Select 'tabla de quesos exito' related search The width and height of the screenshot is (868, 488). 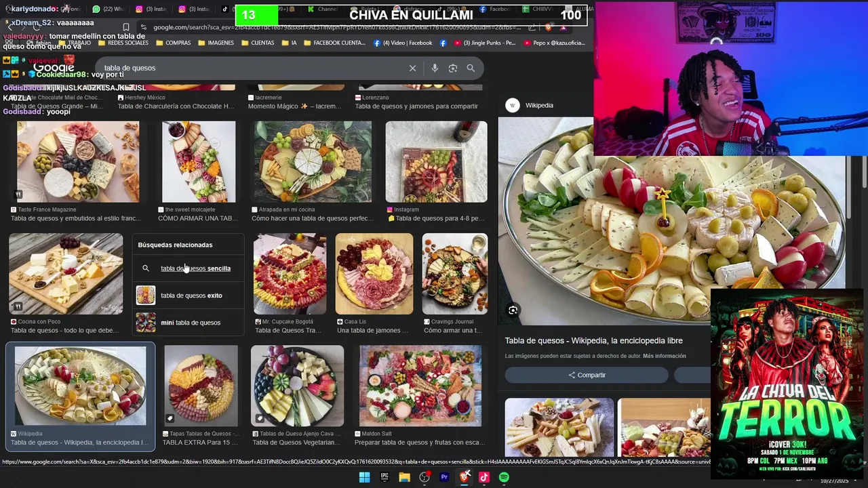[x=188, y=296]
